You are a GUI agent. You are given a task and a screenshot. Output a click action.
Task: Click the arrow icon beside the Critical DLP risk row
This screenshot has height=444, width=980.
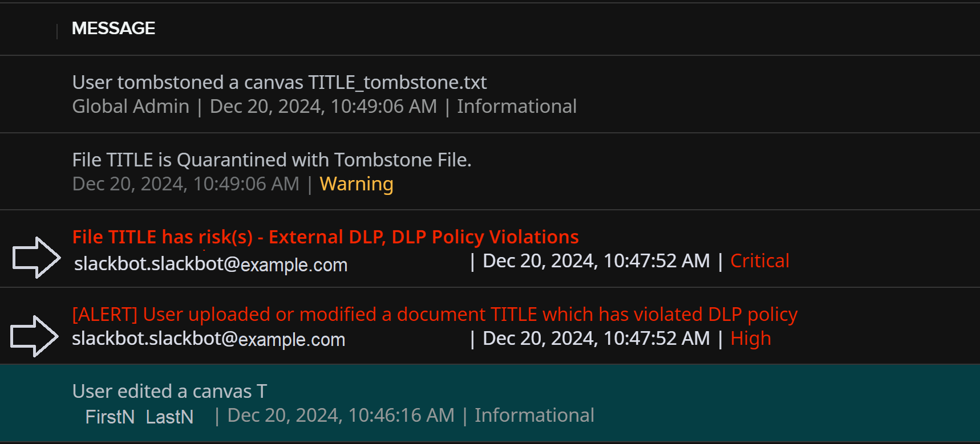37,258
